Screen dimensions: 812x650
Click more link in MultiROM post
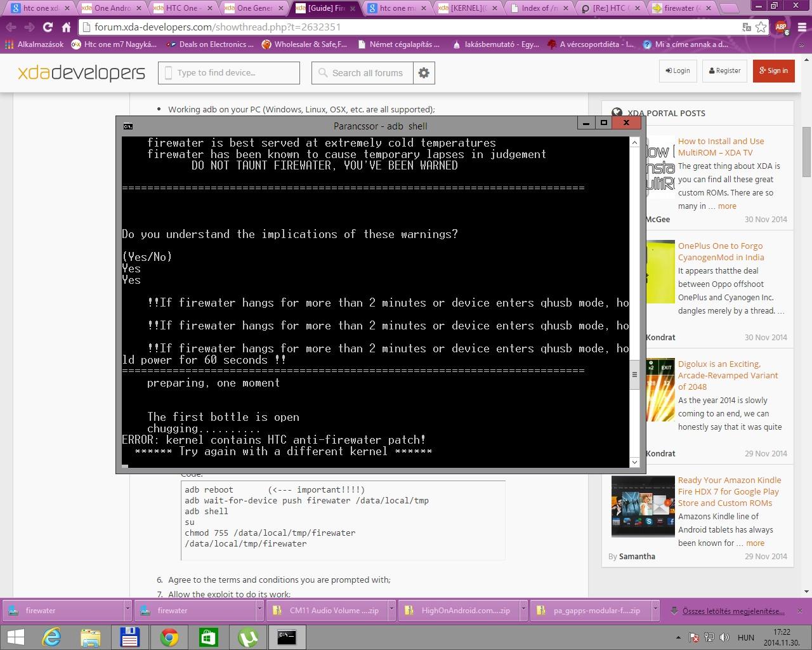(727, 206)
